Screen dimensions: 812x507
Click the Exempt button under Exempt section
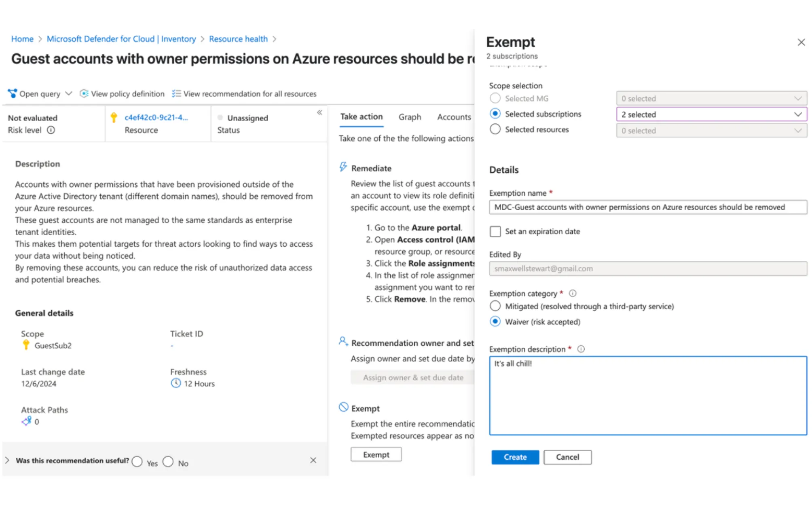point(376,454)
